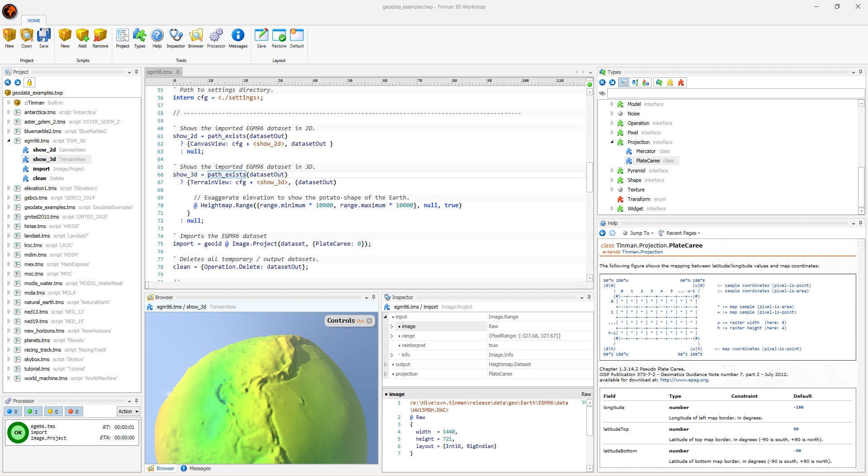868x476 pixels.
Task: Open Recent Pages dropdown in Help
Action: (679, 233)
